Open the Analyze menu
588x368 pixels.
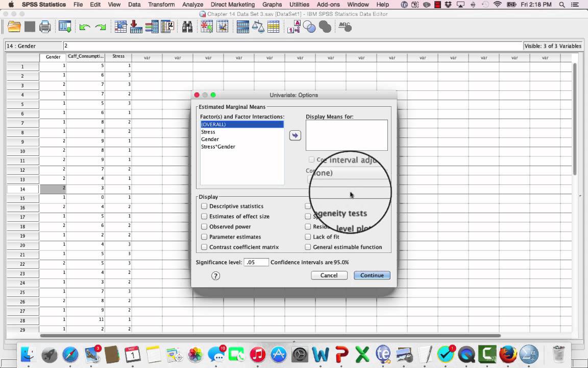pos(192,5)
